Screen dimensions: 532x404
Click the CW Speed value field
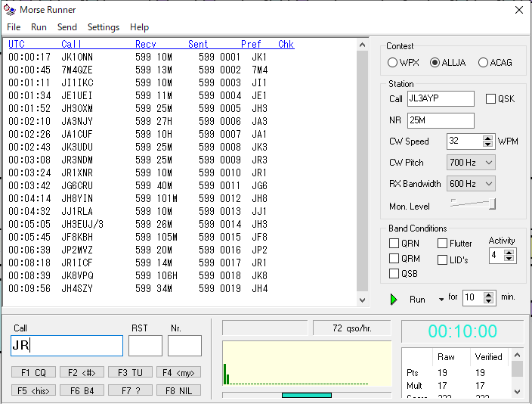pyautogui.click(x=465, y=141)
